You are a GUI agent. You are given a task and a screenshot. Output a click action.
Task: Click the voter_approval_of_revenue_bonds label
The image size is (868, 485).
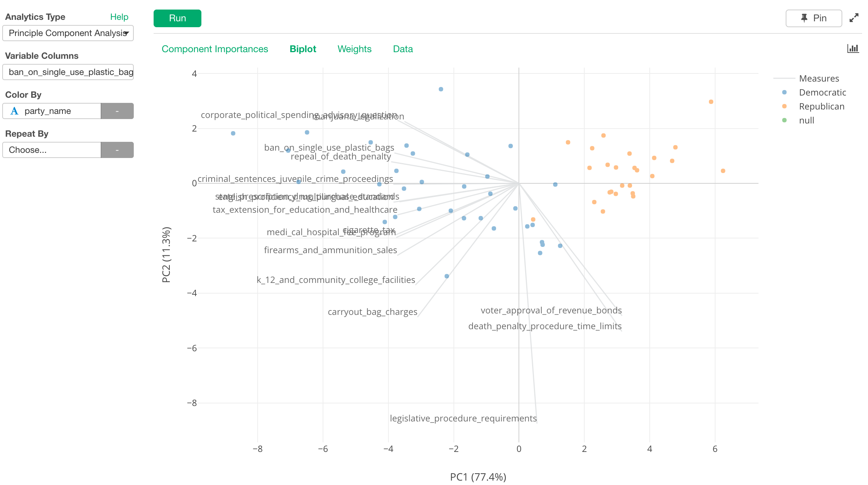click(x=551, y=310)
